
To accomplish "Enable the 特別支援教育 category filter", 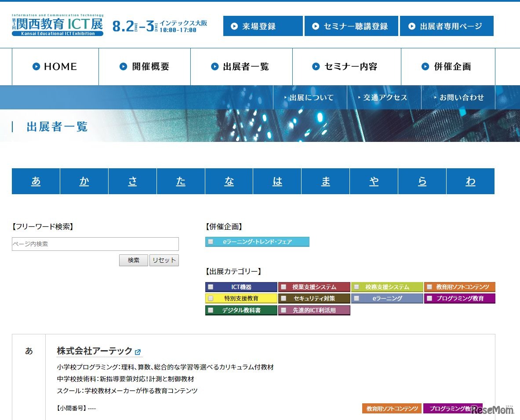I will tap(211, 298).
